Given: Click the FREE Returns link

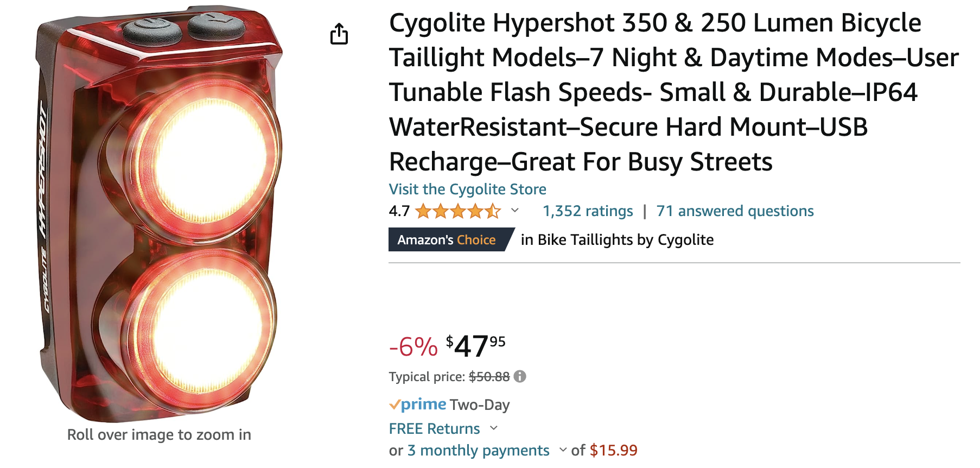Looking at the screenshot, I should tap(434, 428).
